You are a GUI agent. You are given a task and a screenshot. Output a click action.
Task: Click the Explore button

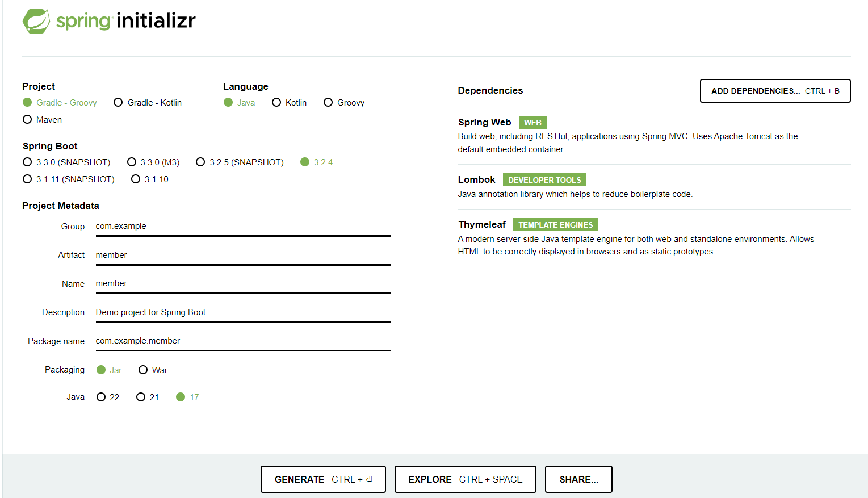coord(466,479)
